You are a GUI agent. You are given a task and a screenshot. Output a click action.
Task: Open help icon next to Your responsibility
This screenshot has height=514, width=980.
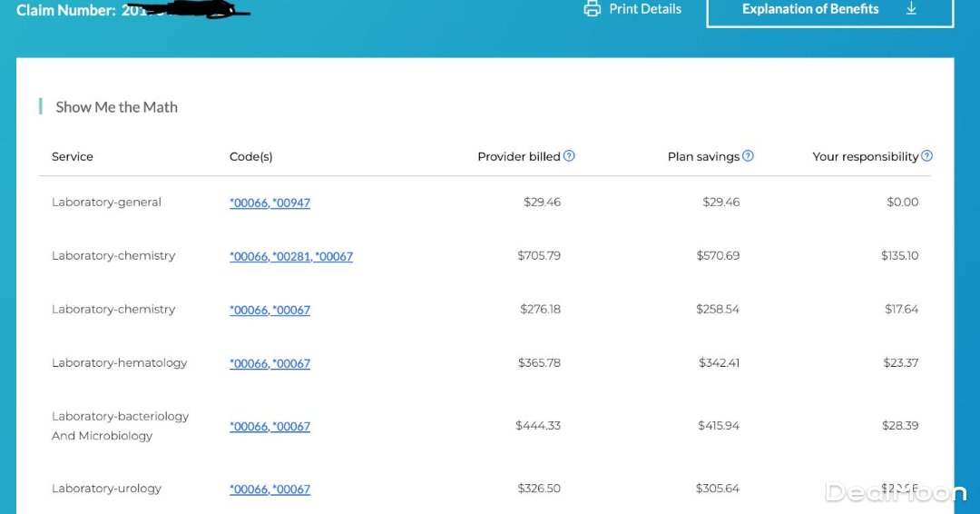926,156
